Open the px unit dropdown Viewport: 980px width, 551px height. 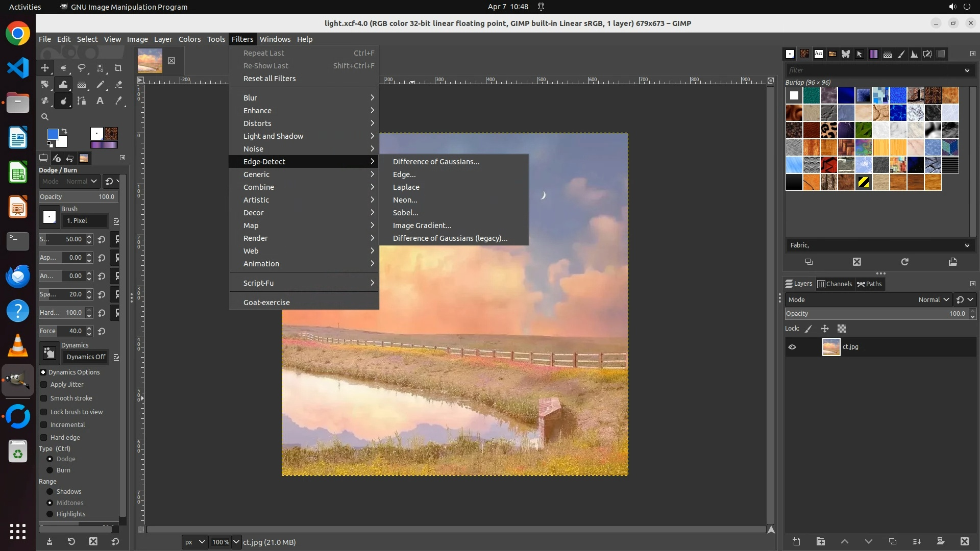pyautogui.click(x=194, y=542)
